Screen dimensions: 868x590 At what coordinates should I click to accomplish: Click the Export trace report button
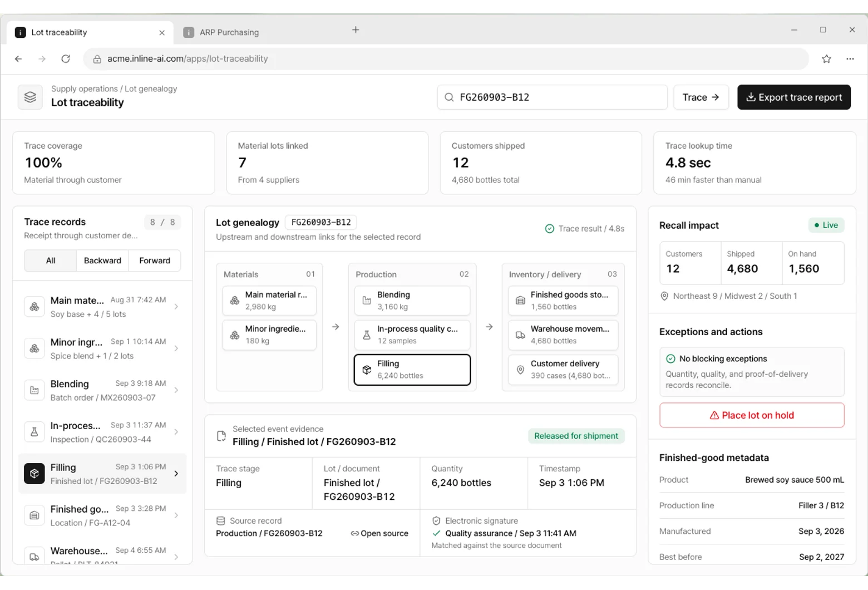click(x=794, y=97)
